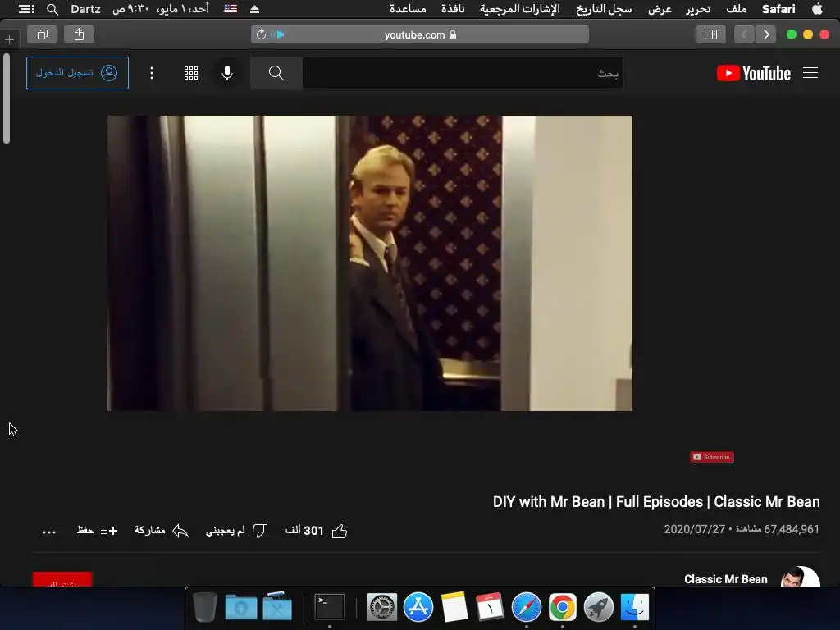The width and height of the screenshot is (840, 630).
Task: Click the YouTube search magnifier button
Action: [x=276, y=73]
